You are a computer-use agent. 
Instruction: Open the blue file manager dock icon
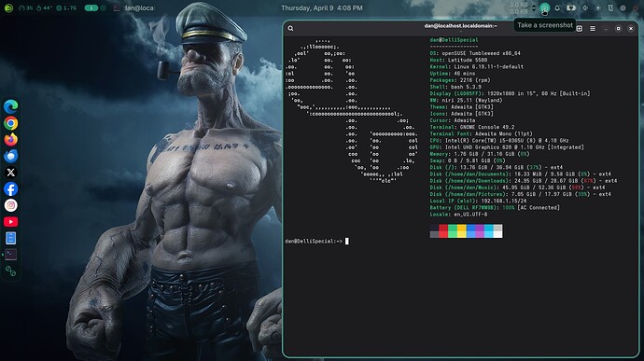click(x=10, y=238)
